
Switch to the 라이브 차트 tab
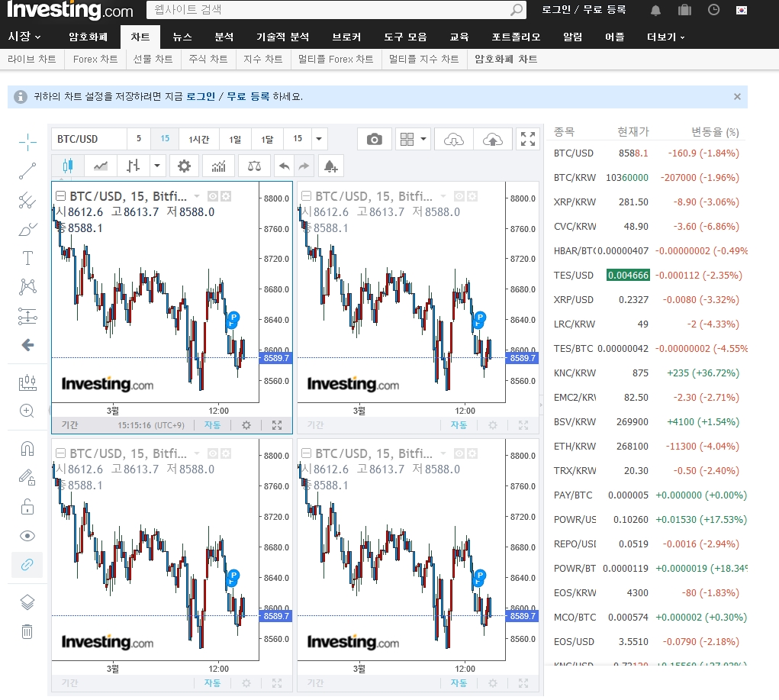[32, 60]
